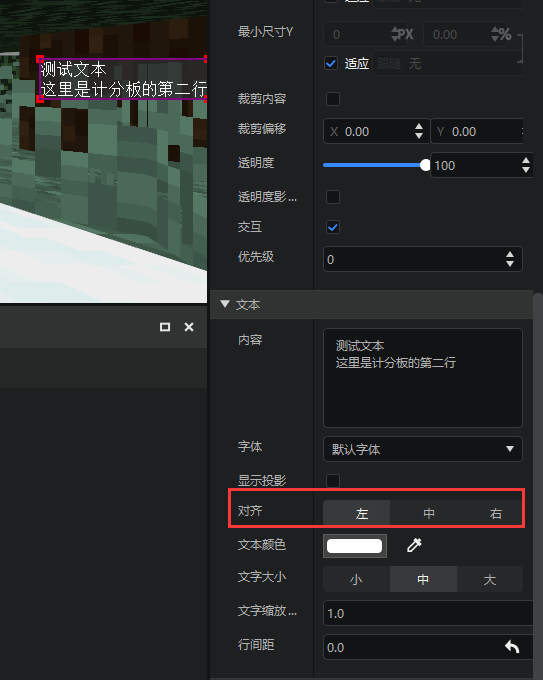Enable the 裁剪内容 checkbox
This screenshot has height=680, width=543.
tap(333, 99)
